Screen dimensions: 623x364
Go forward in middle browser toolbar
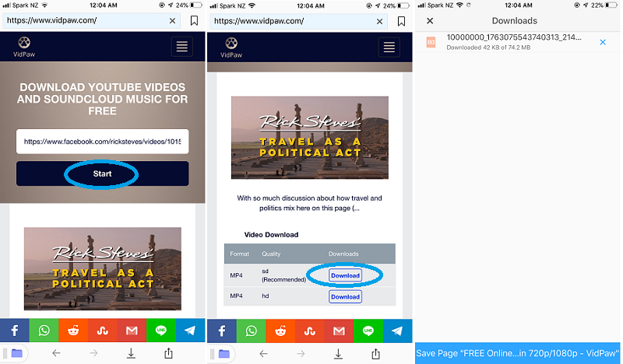pyautogui.click(x=301, y=354)
